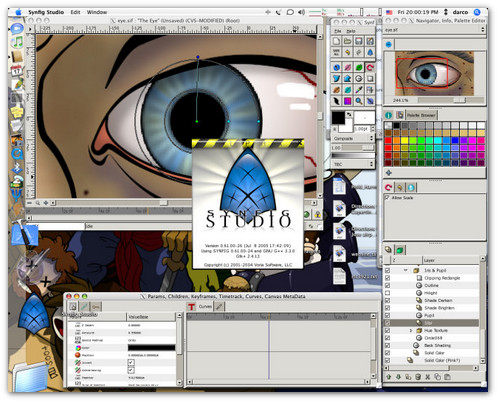Click the Lower layer down-arrow icon

398,377
